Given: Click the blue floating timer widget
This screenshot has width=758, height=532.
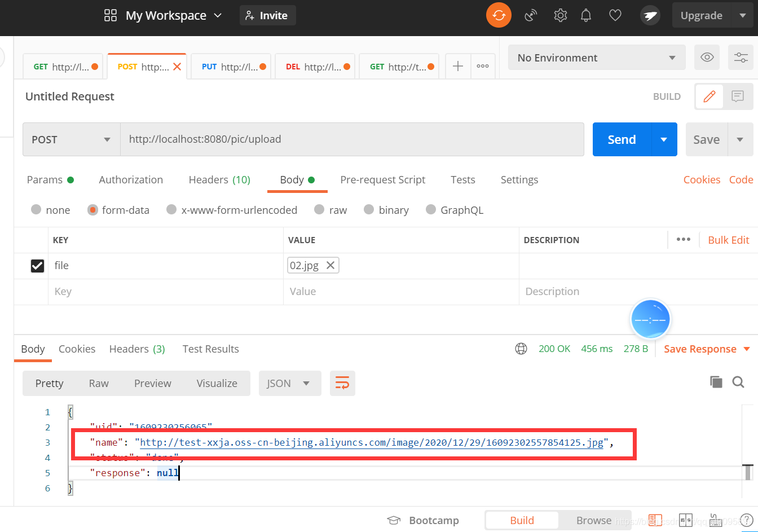Looking at the screenshot, I should coord(650,319).
